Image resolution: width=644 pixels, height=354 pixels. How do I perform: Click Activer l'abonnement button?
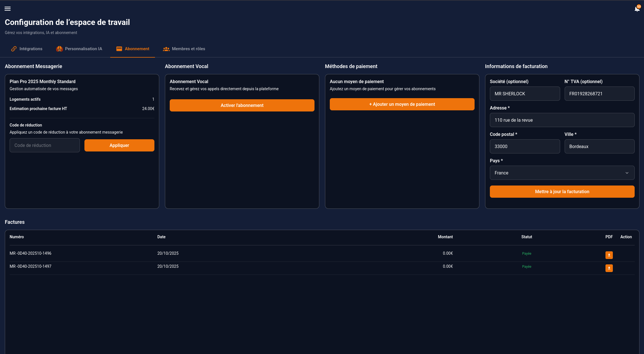[x=242, y=105]
